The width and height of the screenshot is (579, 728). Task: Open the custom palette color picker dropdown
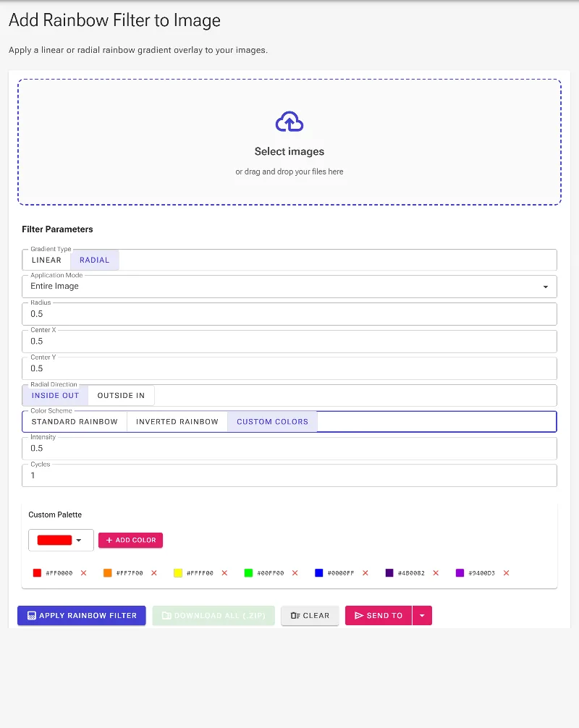pos(61,540)
